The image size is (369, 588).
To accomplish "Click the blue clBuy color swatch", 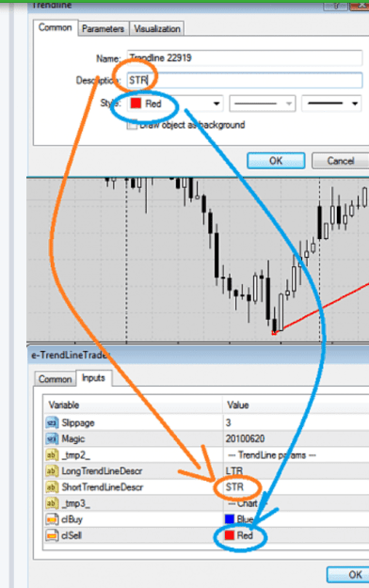I will 230,519.
